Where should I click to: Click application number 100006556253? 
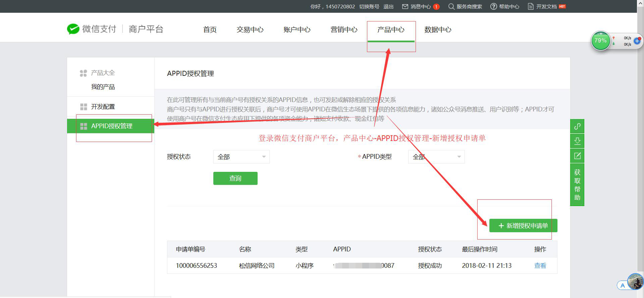tap(197, 265)
